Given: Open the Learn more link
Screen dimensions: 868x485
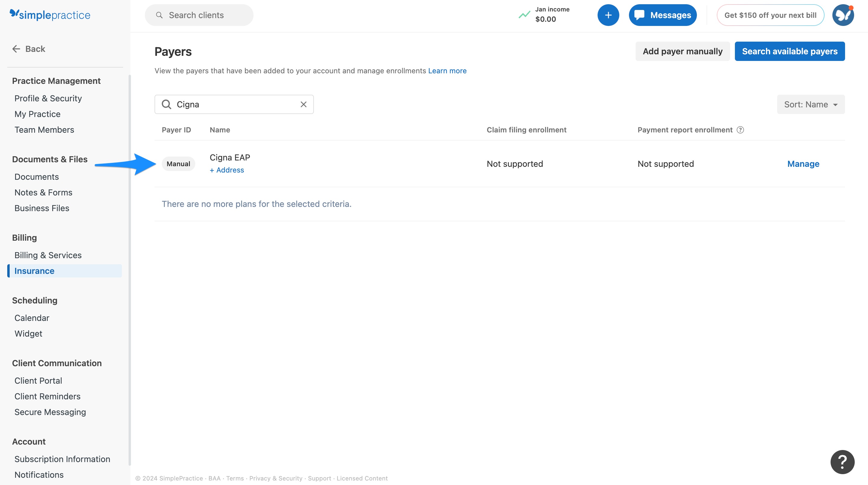Looking at the screenshot, I should point(447,71).
